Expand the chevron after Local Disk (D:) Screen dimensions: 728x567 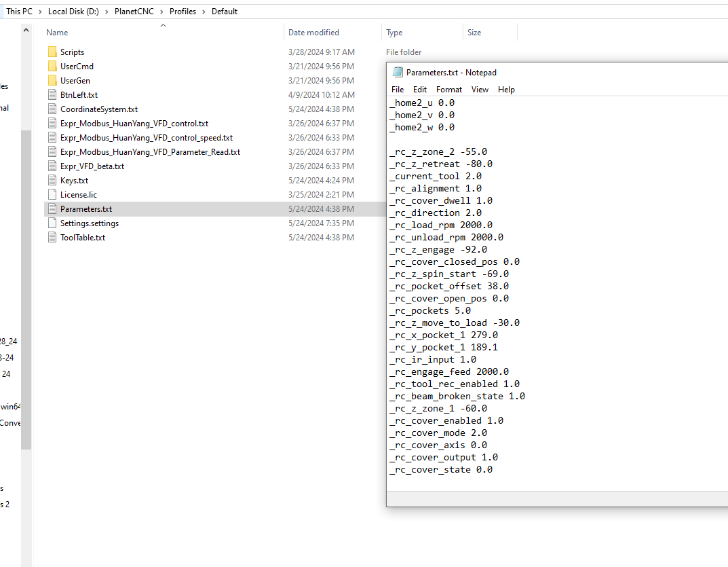[107, 12]
